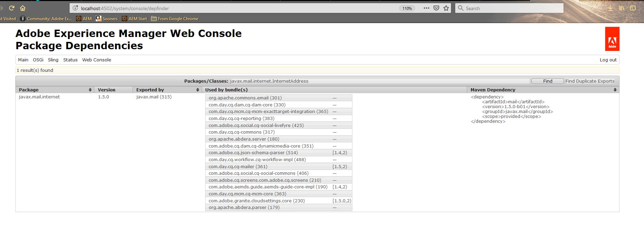Open Community: Adobe Ex... bookmark
Viewport: 644px width, 232px height.
pyautogui.click(x=46, y=19)
